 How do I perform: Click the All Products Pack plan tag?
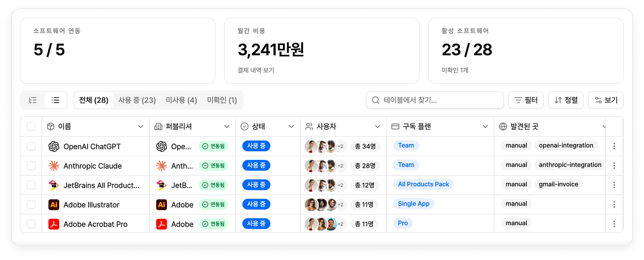pos(423,184)
